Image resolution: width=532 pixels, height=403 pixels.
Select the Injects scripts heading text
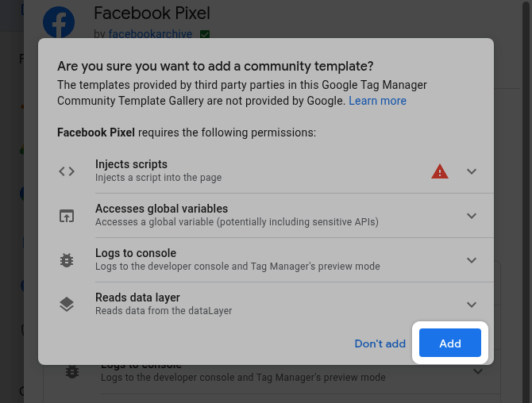pos(131,164)
